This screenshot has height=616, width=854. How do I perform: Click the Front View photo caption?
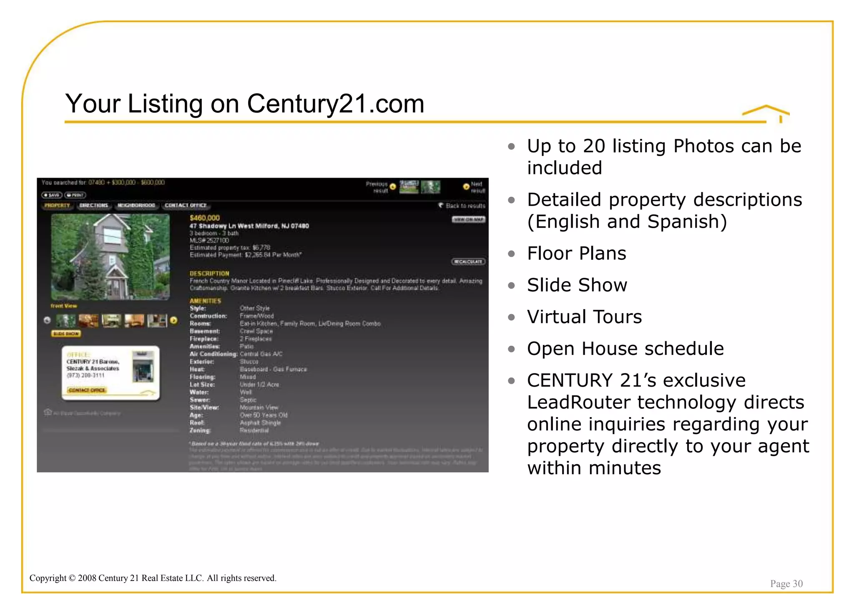pyautogui.click(x=64, y=306)
